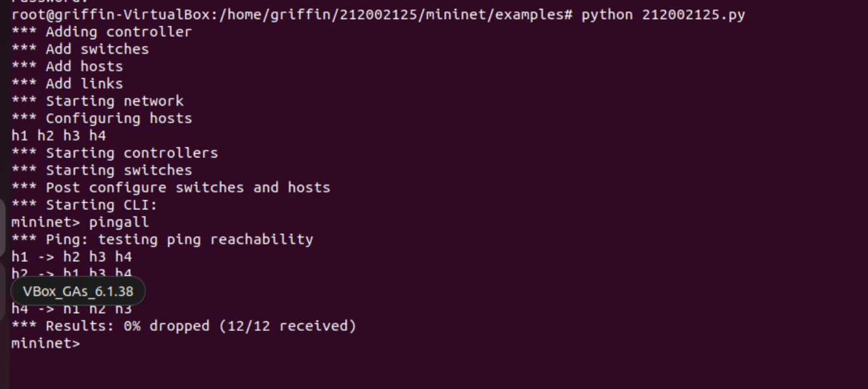Click the "h1 -> h2 h3 h4" ping result

click(71, 257)
